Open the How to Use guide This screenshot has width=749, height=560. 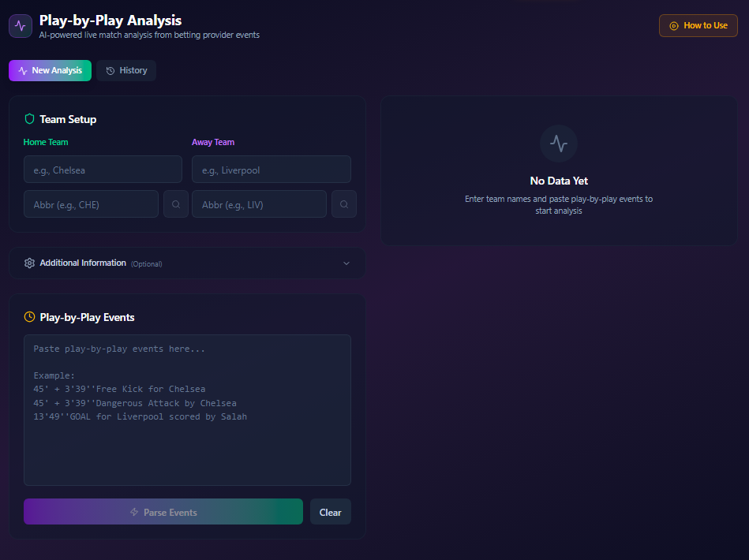pos(698,26)
